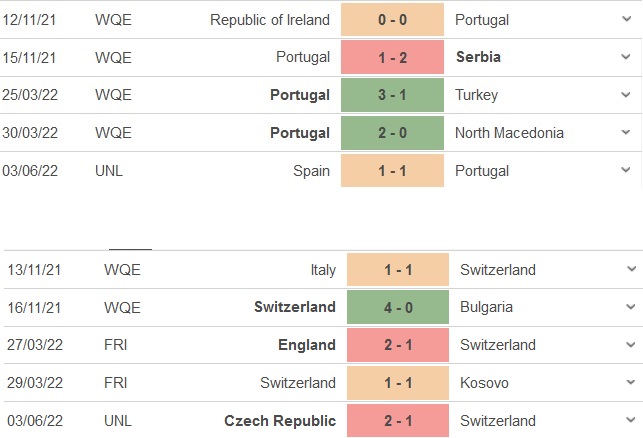Expand the Switzerland vs Kosovo match row
The height and width of the screenshot is (438, 643).
630,383
